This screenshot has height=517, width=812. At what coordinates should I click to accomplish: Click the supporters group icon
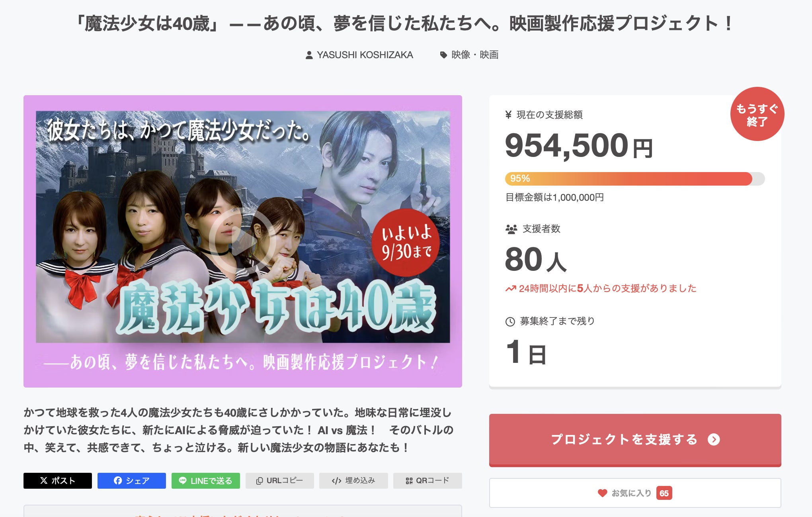(511, 229)
